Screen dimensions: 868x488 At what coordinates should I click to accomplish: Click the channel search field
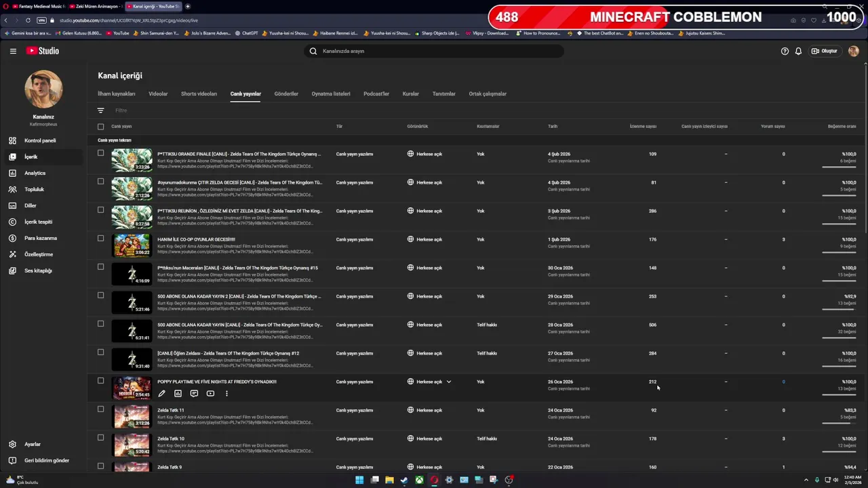point(434,51)
